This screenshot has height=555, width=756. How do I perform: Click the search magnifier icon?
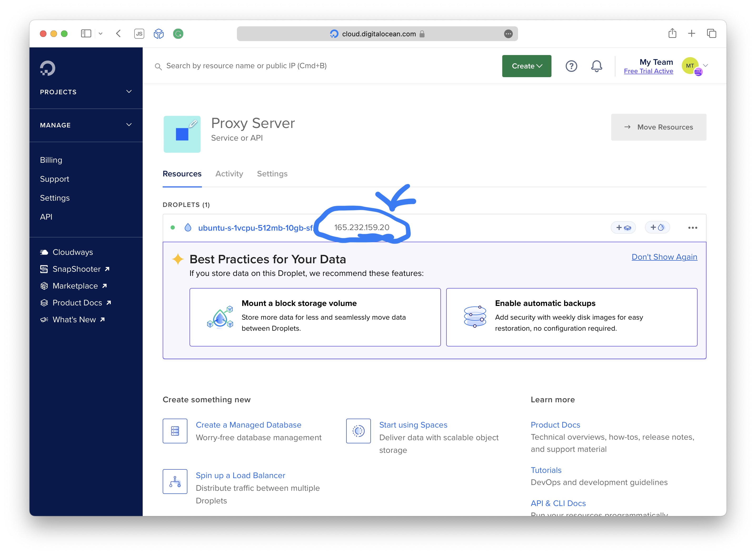[x=158, y=67]
